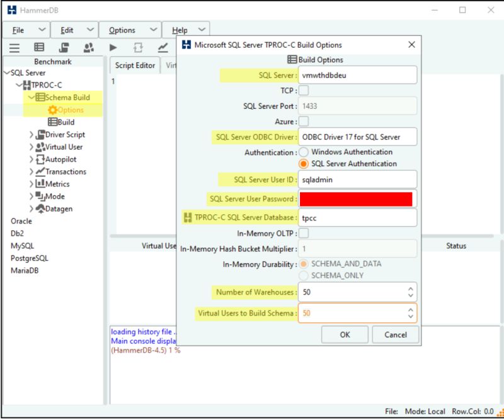Screen dimensions: 504x420
Task: Click the Metrics bar chart icon
Action: coord(40,184)
